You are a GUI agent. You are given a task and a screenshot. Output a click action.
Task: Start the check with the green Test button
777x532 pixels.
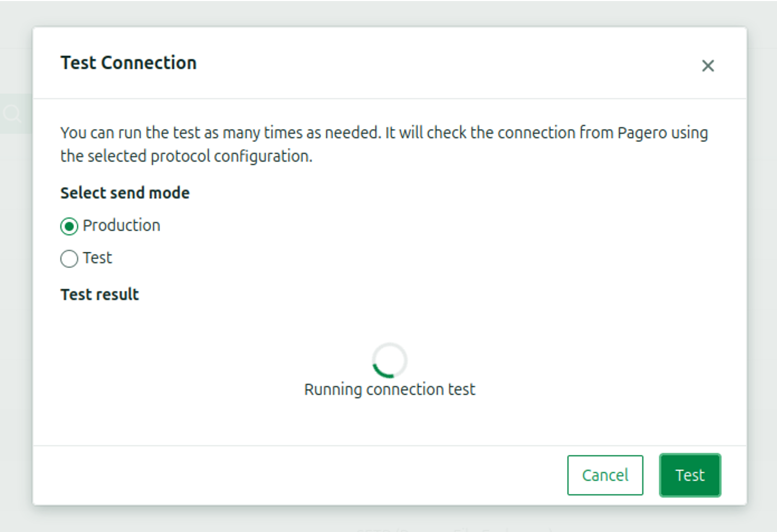click(689, 475)
